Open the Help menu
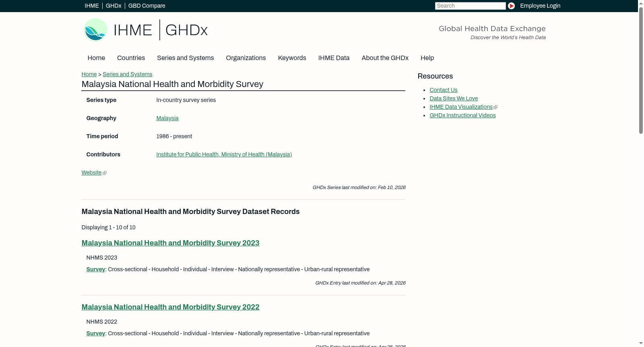 click(427, 58)
